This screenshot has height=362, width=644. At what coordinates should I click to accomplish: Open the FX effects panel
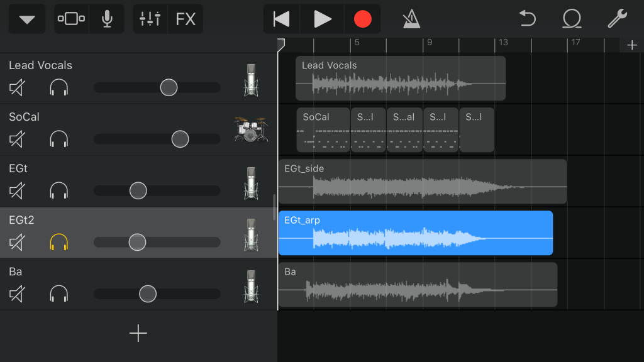pyautogui.click(x=186, y=19)
